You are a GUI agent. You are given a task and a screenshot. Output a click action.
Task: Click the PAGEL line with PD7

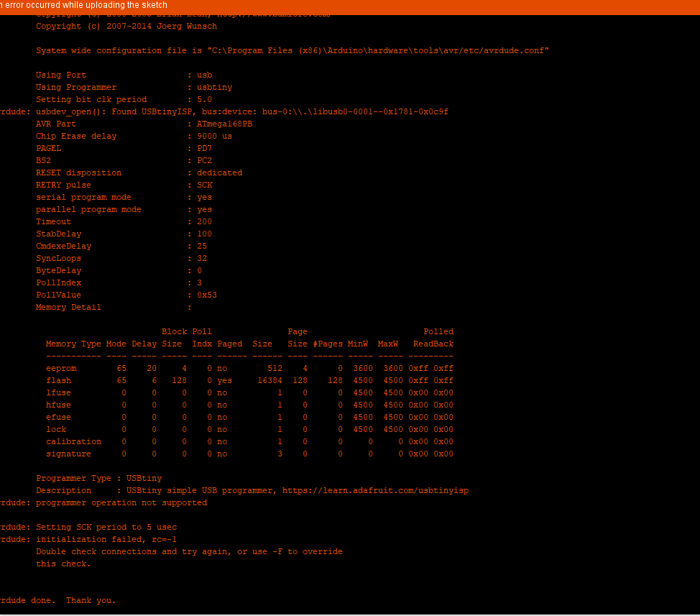(x=124, y=148)
